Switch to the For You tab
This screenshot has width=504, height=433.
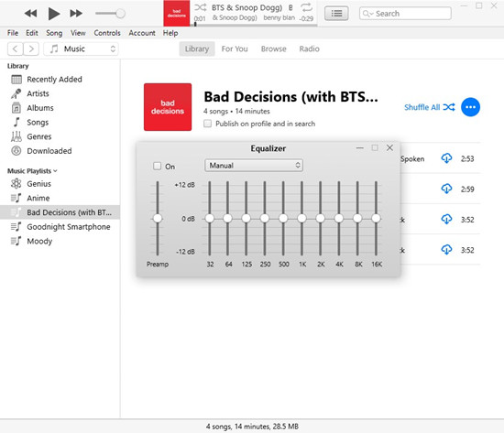coord(235,49)
